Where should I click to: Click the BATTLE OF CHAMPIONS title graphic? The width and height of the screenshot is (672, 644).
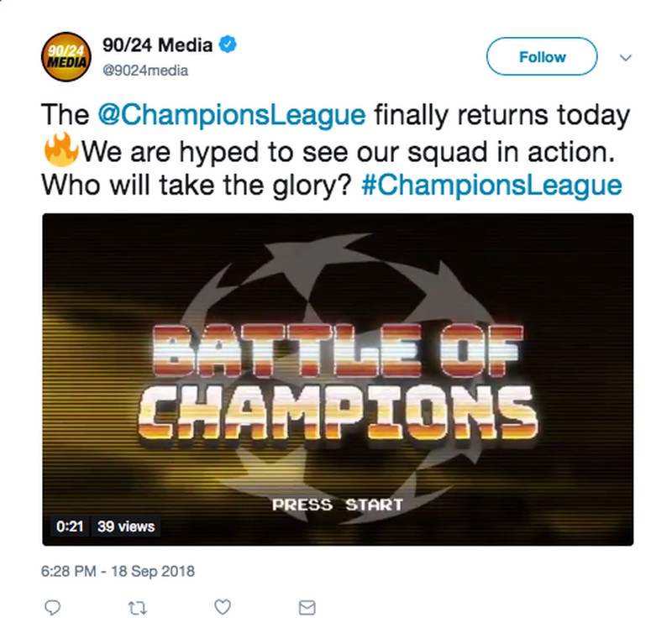coord(338,382)
